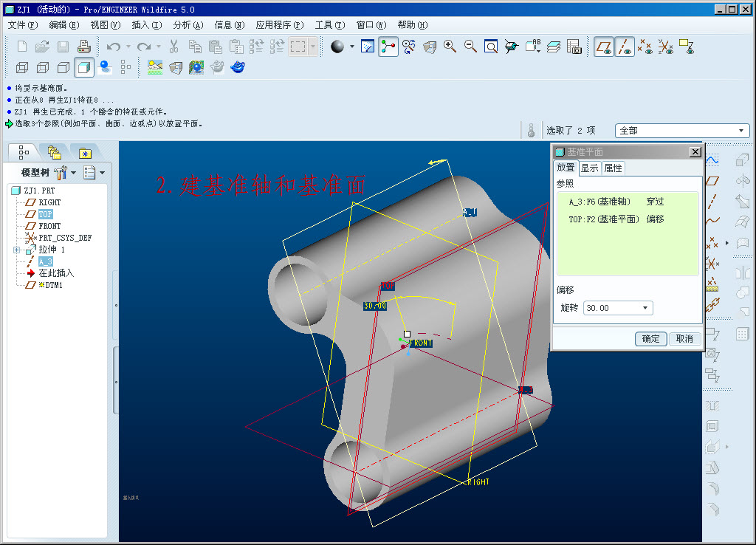756x545 pixels.
Task: Toggle the Spin Center display button
Action: (388, 47)
